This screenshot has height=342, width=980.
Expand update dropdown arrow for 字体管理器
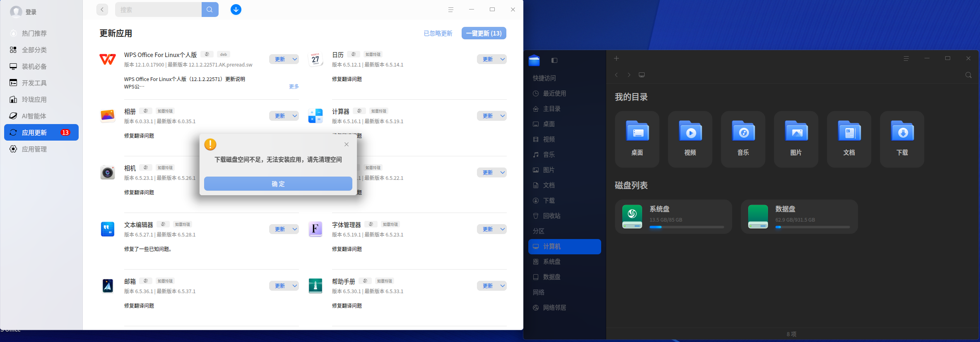[x=503, y=229]
